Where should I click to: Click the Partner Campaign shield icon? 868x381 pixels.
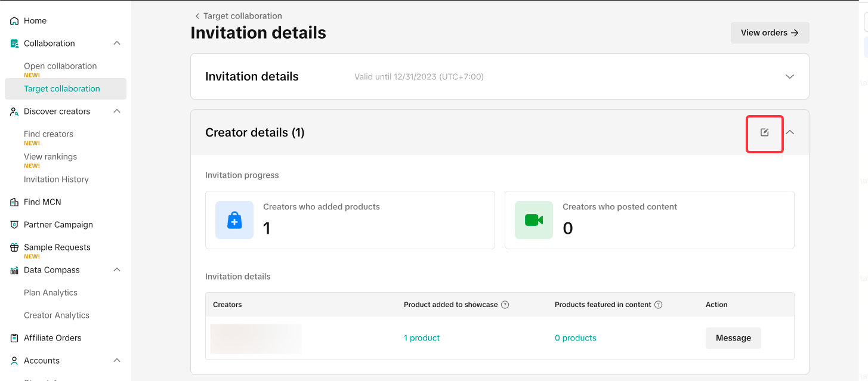point(14,225)
